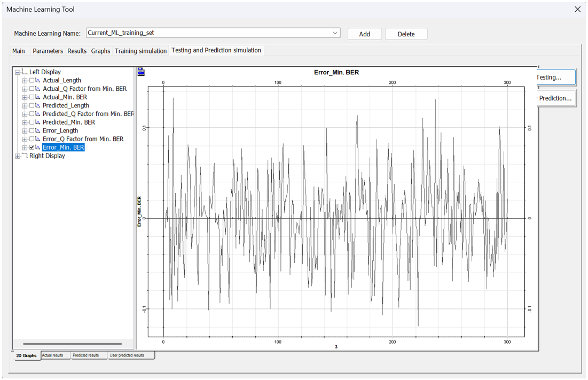Click the Predicted_Length graph icon
Screen dimensions: 588x380
pos(38,106)
